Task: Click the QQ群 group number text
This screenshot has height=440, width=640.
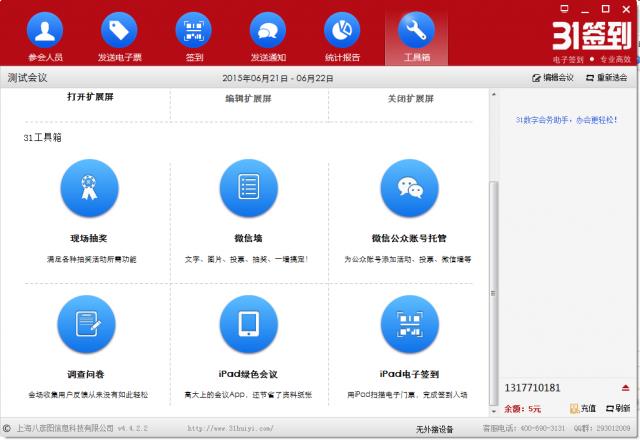Action: click(x=602, y=428)
